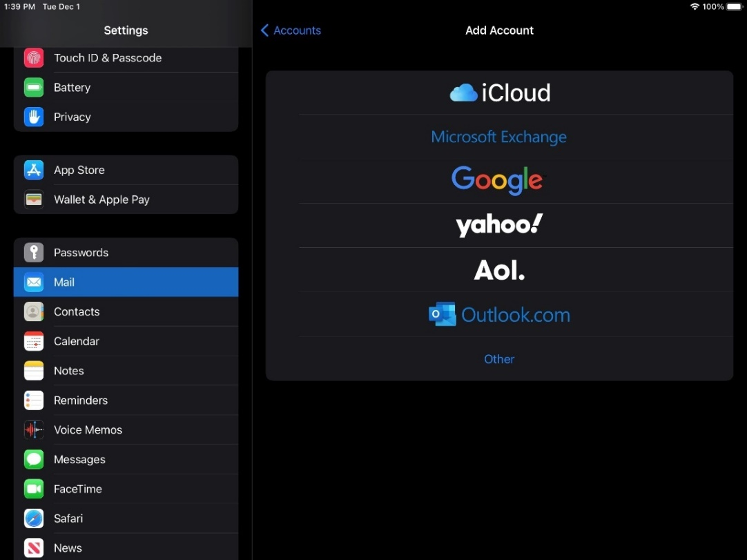Tap the battery indicator in the status bar
The height and width of the screenshot is (560, 747).
point(734,7)
